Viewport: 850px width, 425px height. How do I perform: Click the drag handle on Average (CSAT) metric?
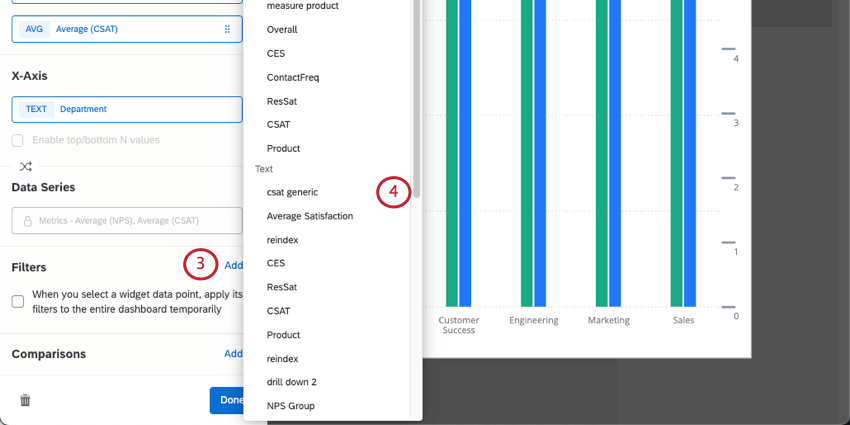tap(227, 29)
